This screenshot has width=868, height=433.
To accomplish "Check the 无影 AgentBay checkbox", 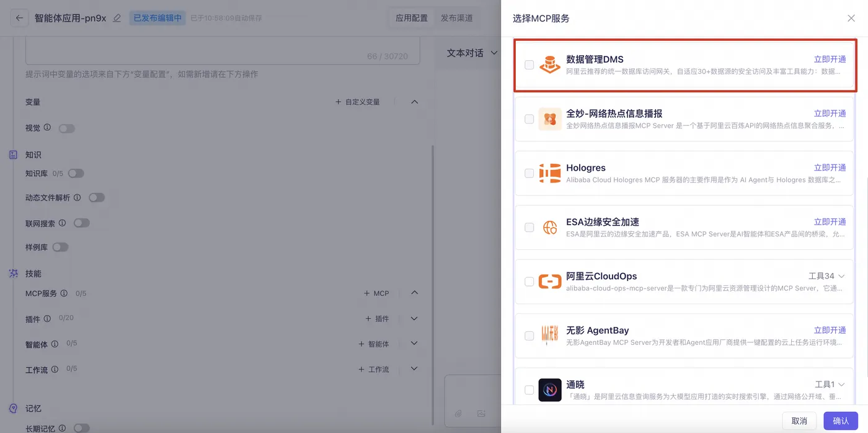I will click(x=529, y=336).
